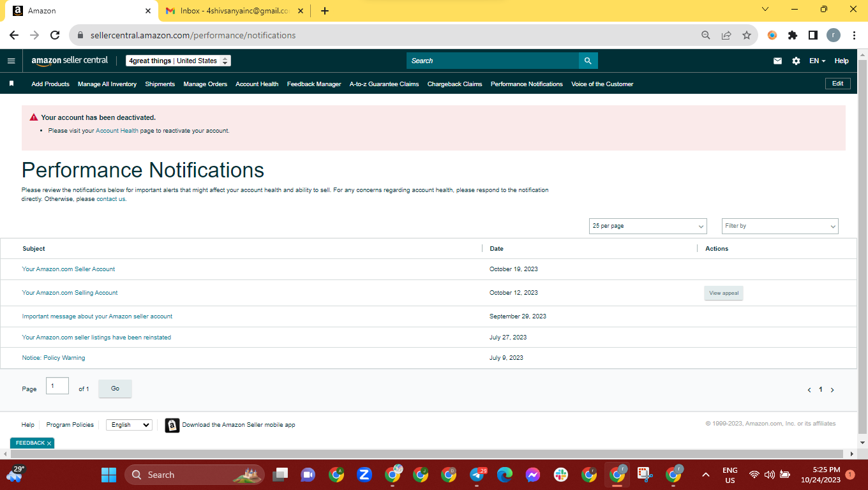Open 'Important message about your Amazon seller account'
The image size is (868, 490).
point(97,316)
